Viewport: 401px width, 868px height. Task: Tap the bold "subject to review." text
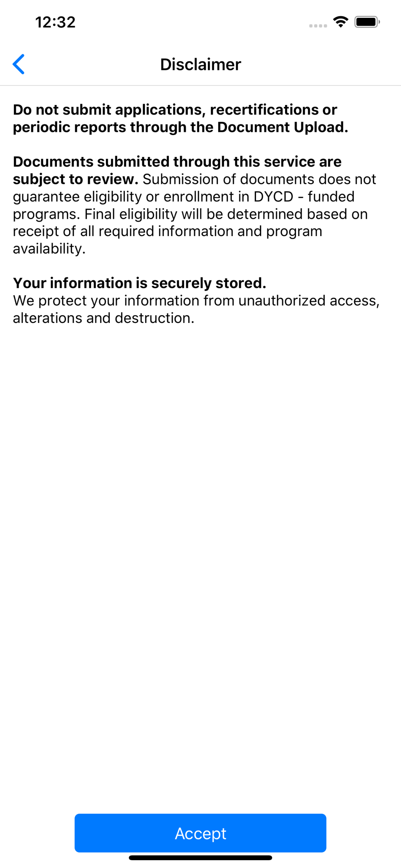[x=76, y=179]
